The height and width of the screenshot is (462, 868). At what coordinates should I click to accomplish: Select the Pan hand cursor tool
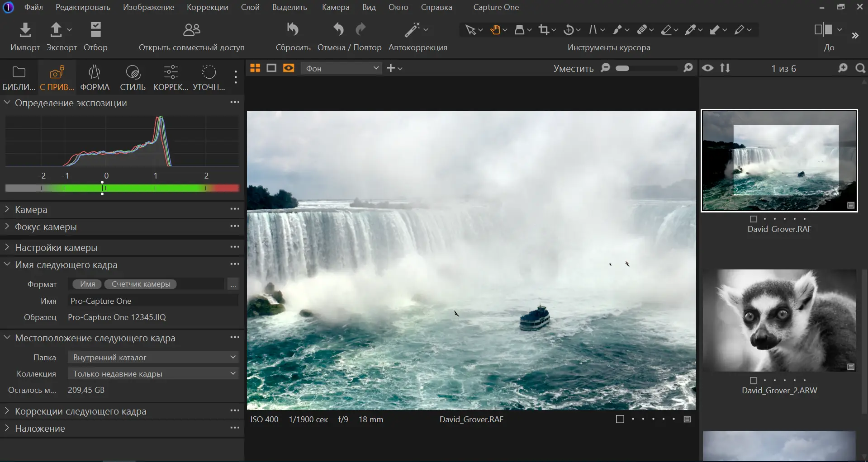click(496, 30)
